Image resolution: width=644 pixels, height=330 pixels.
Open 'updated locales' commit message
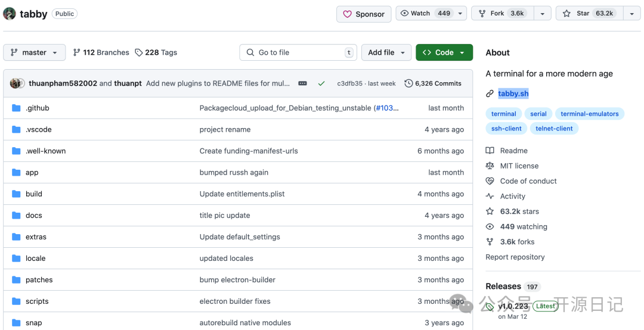(x=227, y=258)
